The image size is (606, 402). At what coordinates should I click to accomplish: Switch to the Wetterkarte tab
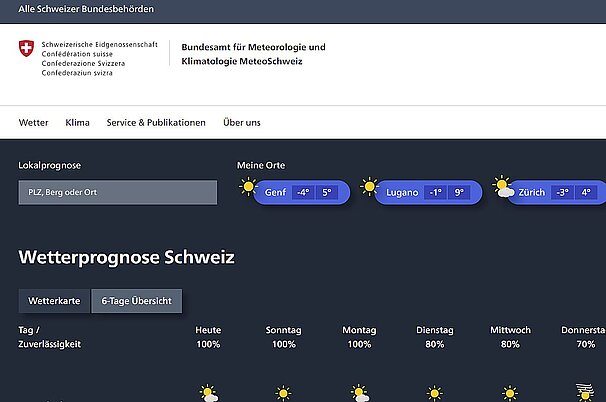[x=54, y=301]
